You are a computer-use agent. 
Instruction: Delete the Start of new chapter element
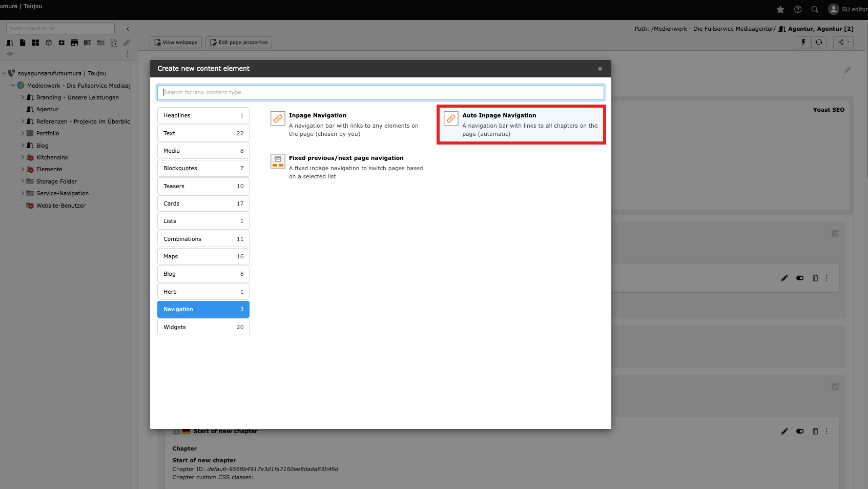815,432
